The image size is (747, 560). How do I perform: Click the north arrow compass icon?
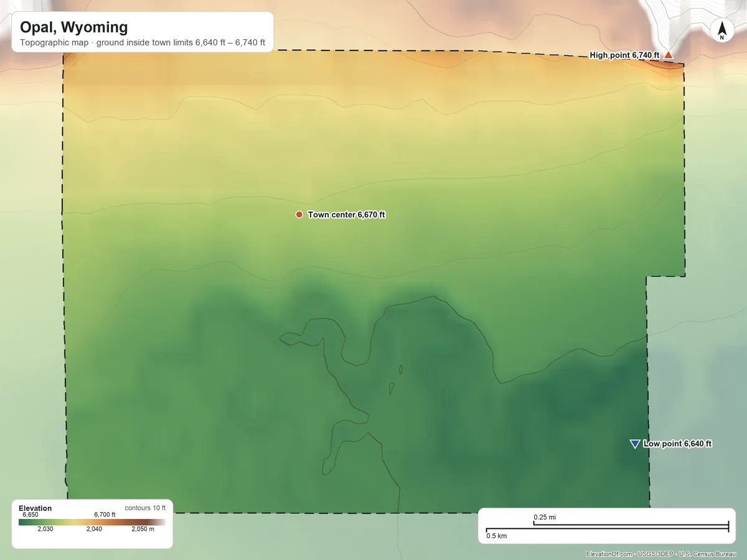coord(722,30)
